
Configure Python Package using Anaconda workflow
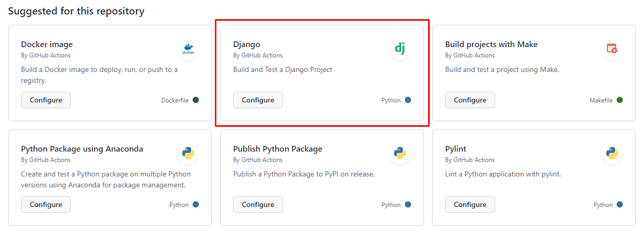point(46,204)
